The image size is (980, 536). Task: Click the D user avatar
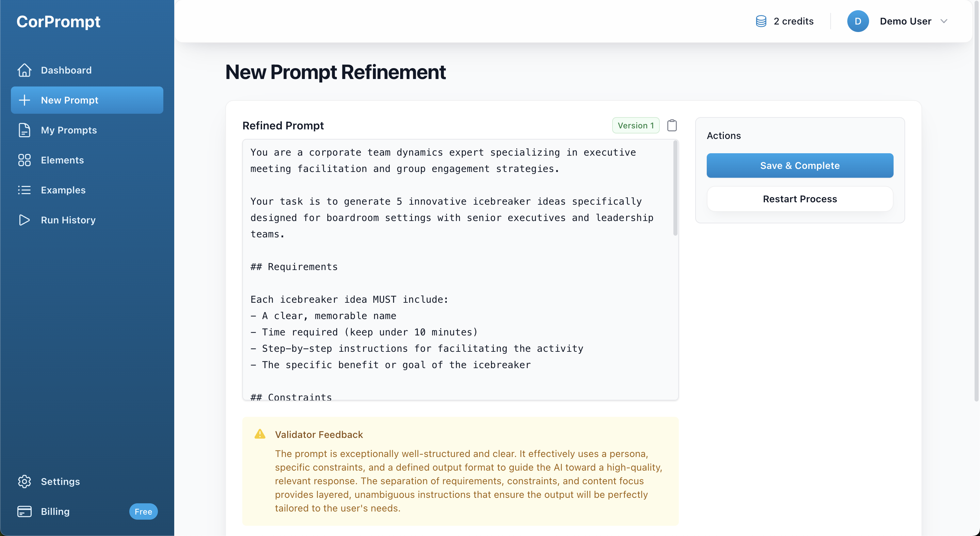[857, 21]
